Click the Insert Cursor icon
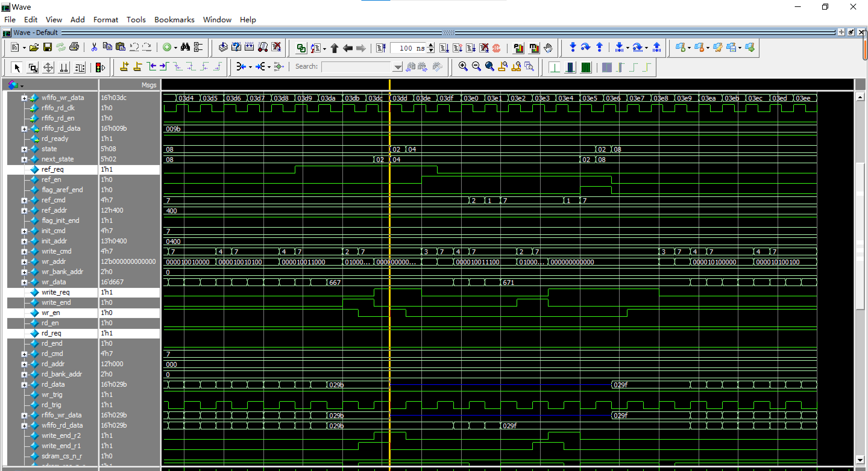 [x=124, y=67]
